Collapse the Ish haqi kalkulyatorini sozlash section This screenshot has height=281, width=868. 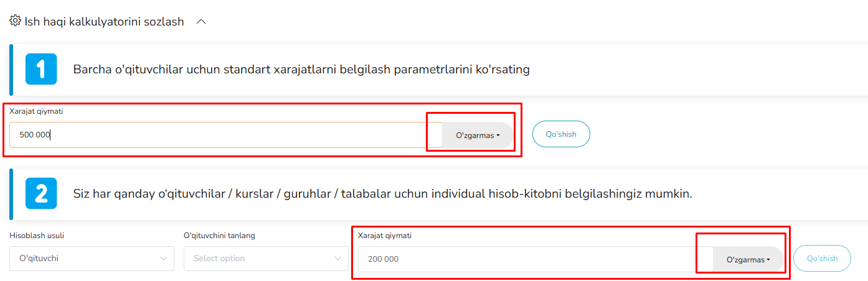[x=201, y=22]
